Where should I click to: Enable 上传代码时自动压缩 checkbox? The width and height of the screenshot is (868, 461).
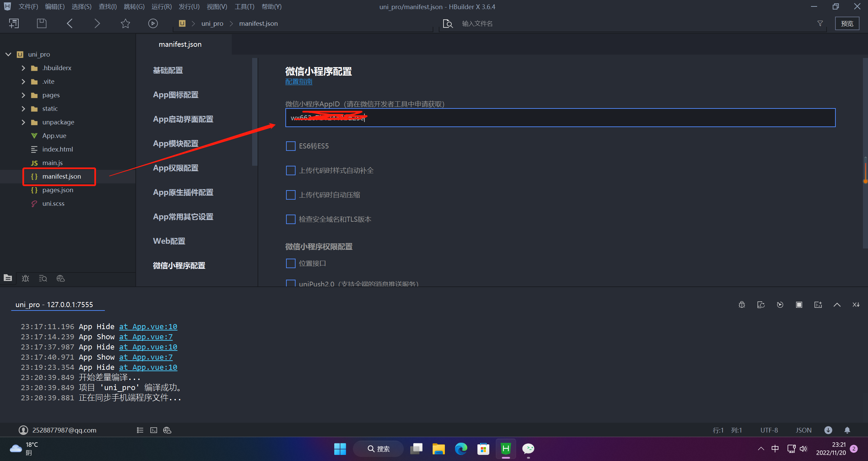point(291,195)
